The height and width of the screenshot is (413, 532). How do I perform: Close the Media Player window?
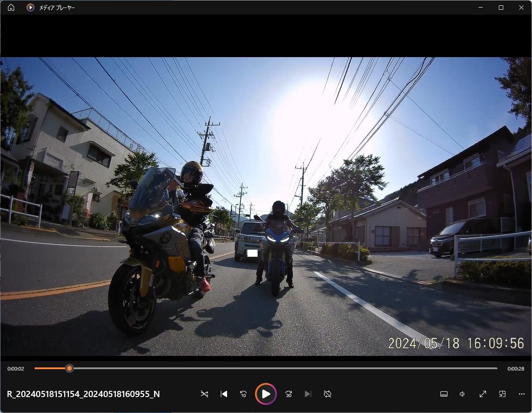[x=521, y=8]
